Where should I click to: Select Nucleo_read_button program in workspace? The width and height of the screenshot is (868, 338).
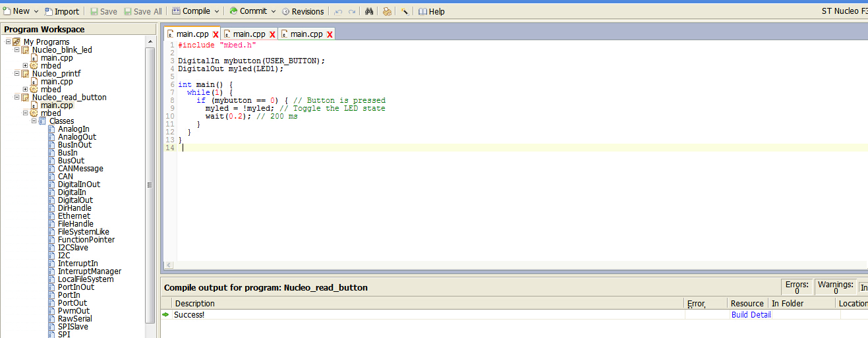[x=69, y=98]
